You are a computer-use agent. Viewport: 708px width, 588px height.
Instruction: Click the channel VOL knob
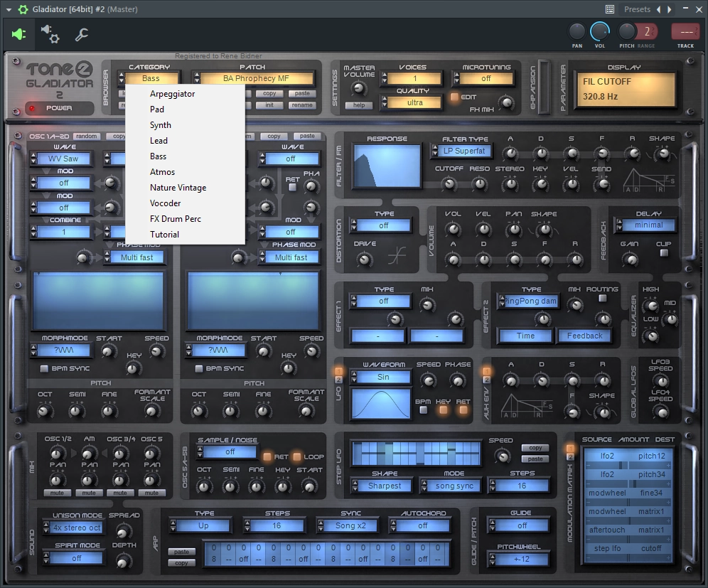pos(600,31)
